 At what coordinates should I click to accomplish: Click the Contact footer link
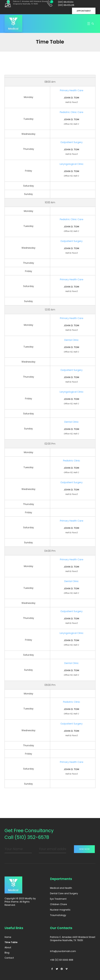(x=9, y=958)
